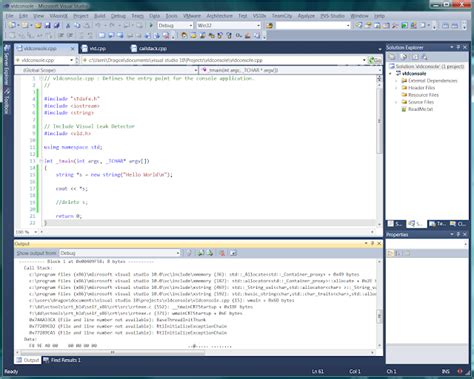The image size is (474, 379).
Task: Click the Redo arrow icon
Action: point(112,25)
